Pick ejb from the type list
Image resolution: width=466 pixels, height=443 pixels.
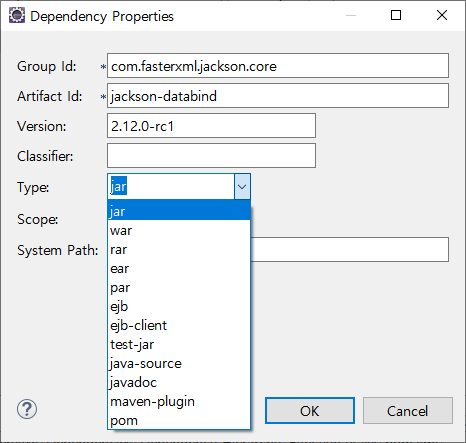point(179,306)
